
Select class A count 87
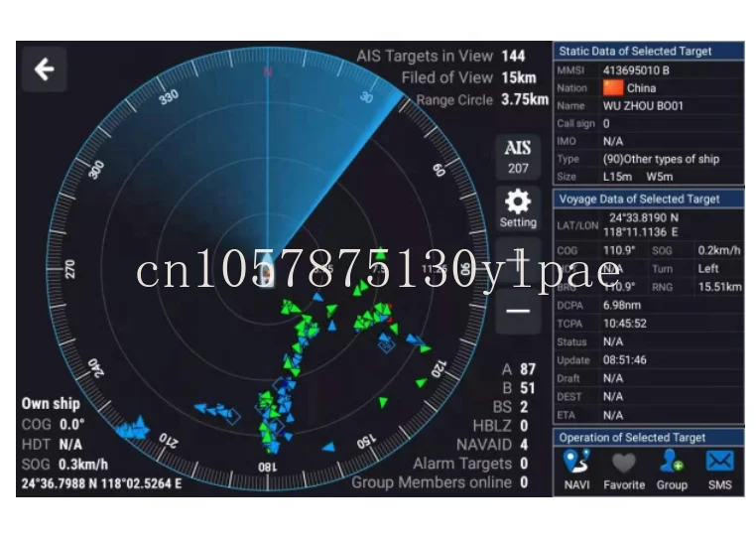528,369
